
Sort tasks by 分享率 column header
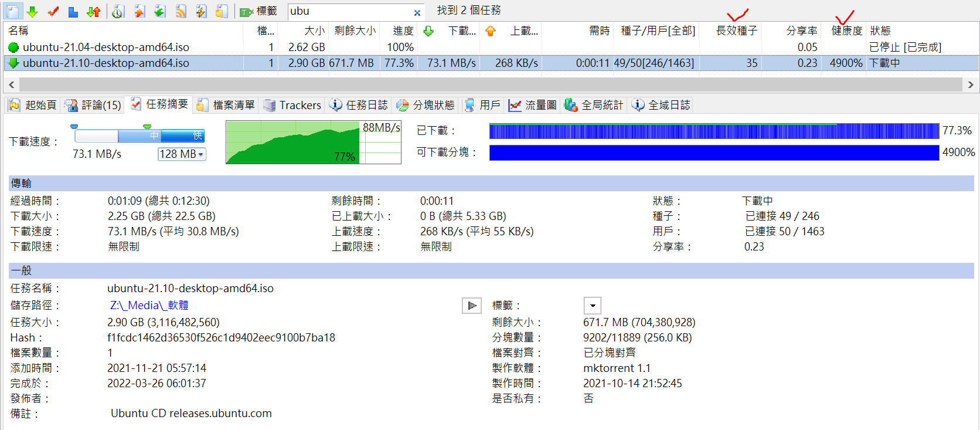[802, 31]
